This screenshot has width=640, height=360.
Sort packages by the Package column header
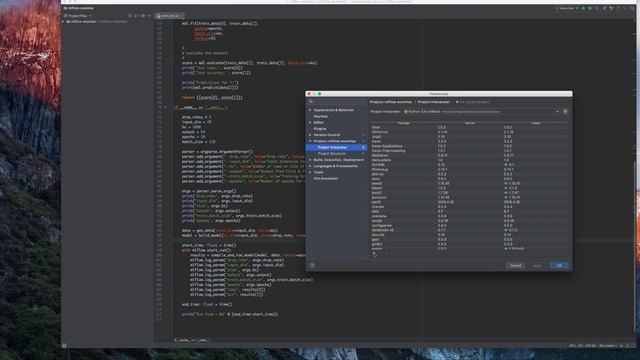point(403,123)
